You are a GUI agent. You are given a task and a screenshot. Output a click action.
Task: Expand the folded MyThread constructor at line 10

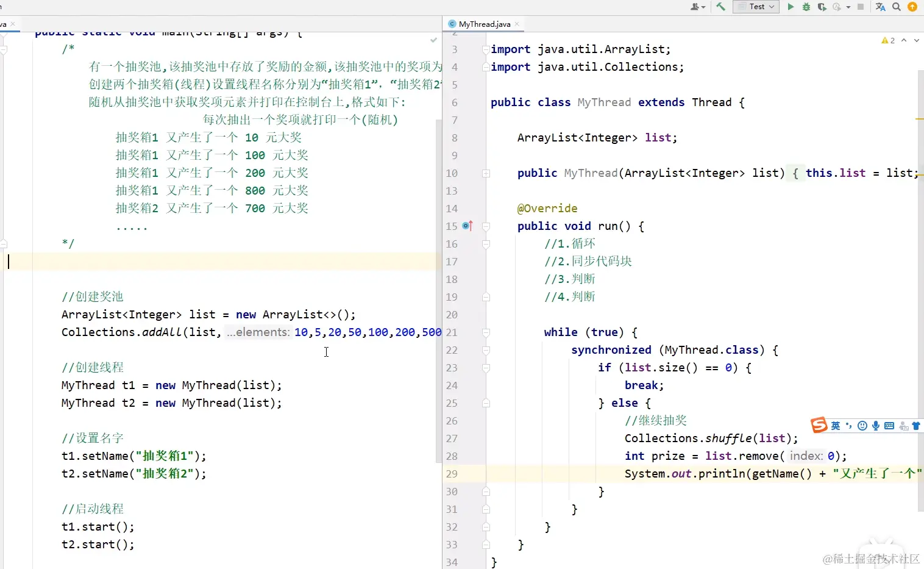tap(486, 173)
